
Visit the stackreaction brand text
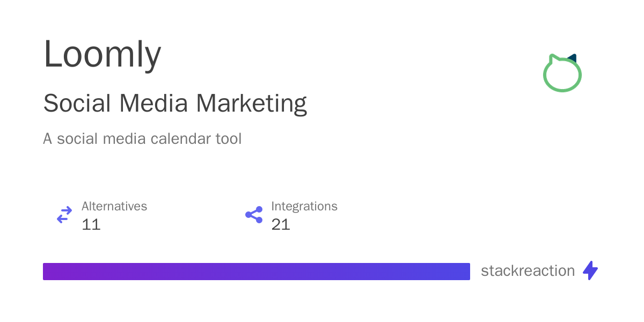tap(528, 271)
